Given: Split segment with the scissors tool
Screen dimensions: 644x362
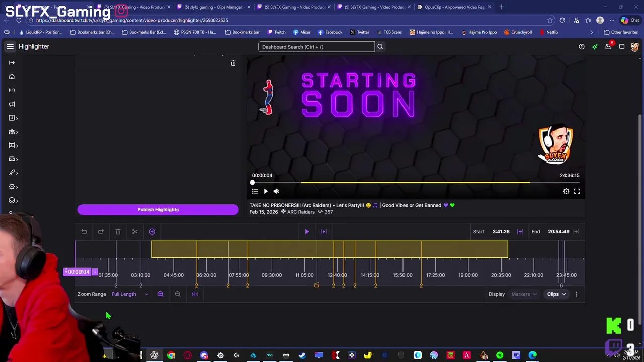Looking at the screenshot, I should pos(135,232).
